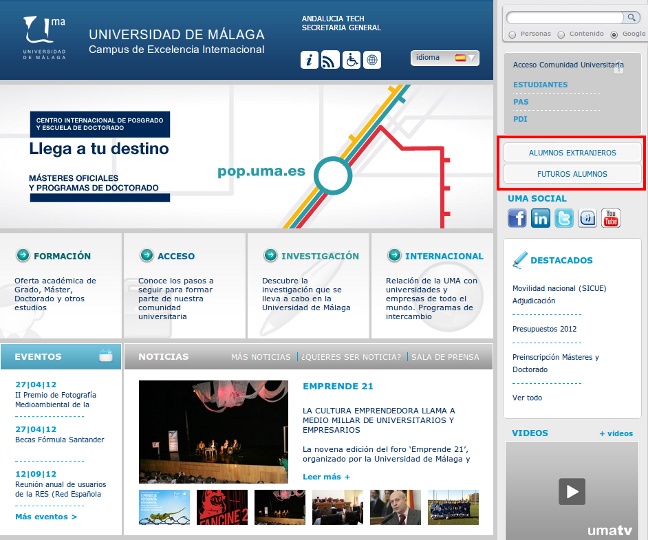The image size is (648, 540).
Task: Click the pop.uma.es banner link
Action: 261,171
